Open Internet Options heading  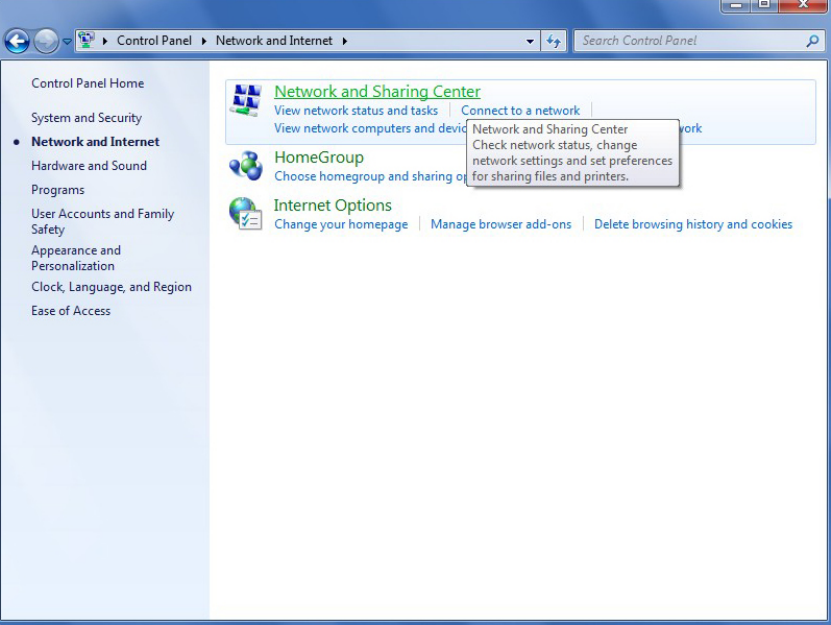333,205
